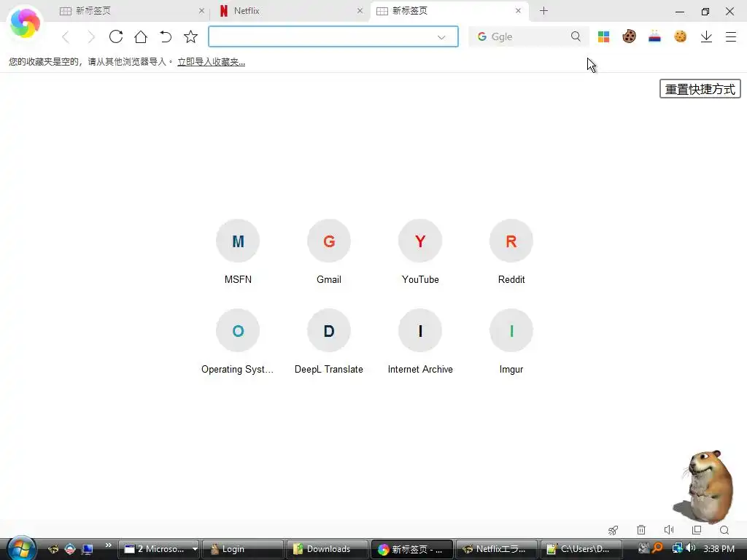
Task: Click the search magnifier icon in toolbar
Action: click(576, 36)
